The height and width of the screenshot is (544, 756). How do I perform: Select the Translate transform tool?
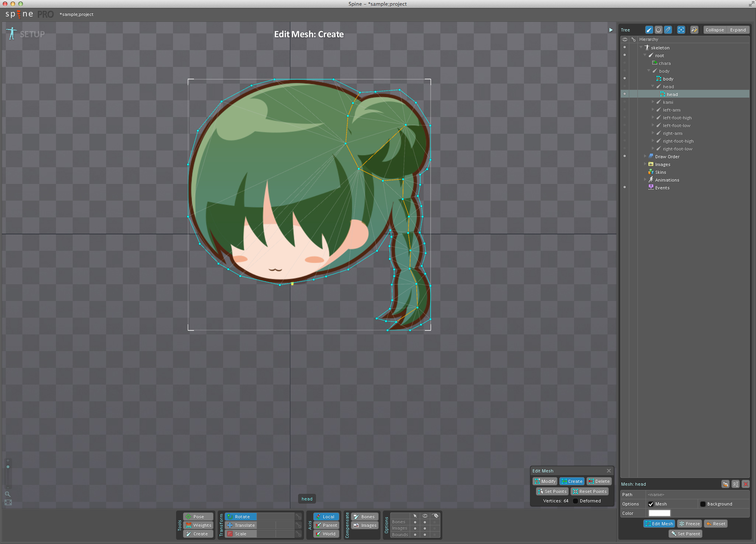pyautogui.click(x=241, y=525)
